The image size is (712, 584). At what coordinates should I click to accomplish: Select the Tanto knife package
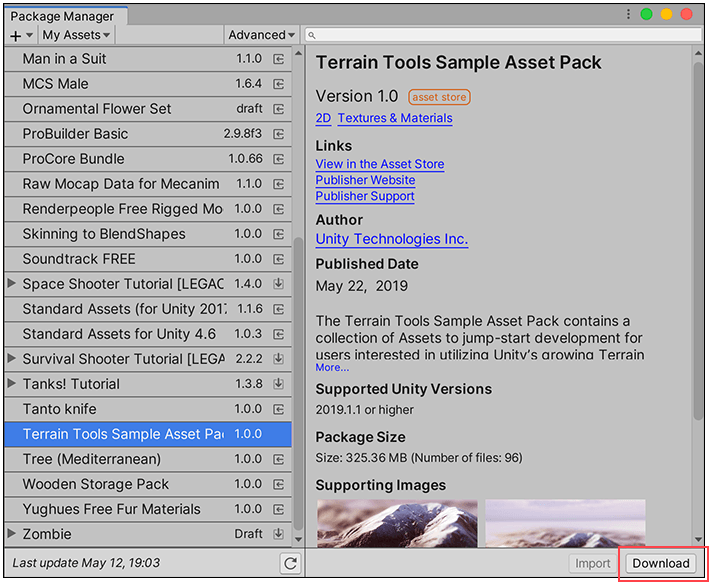148,409
